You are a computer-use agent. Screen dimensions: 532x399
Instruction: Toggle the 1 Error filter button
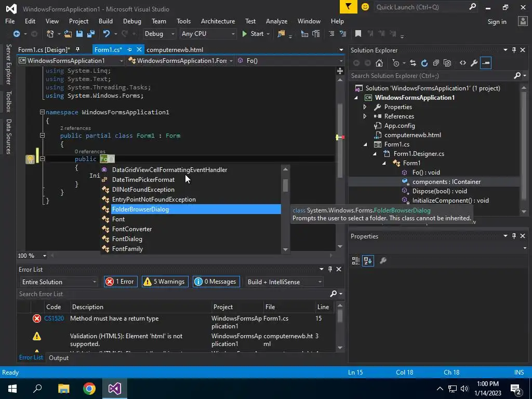pyautogui.click(x=121, y=282)
